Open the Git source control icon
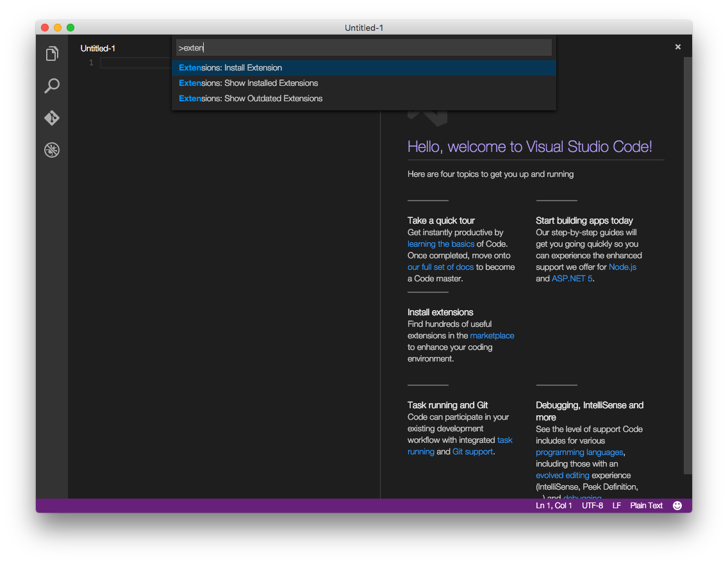Image resolution: width=728 pixels, height=564 pixels. [52, 118]
